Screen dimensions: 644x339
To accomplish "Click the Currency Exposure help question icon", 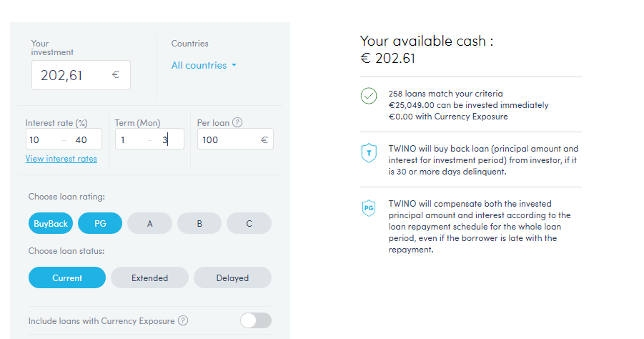I will pyautogui.click(x=183, y=320).
